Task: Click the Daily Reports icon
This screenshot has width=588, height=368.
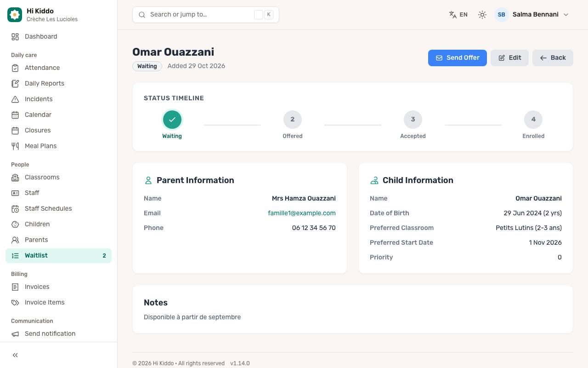Action: click(15, 84)
